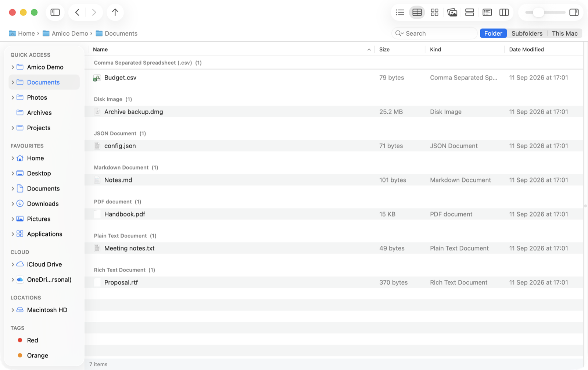This screenshot has height=370, width=588.
Task: Select the Archive backup.dmg file icon
Action: [x=97, y=112]
